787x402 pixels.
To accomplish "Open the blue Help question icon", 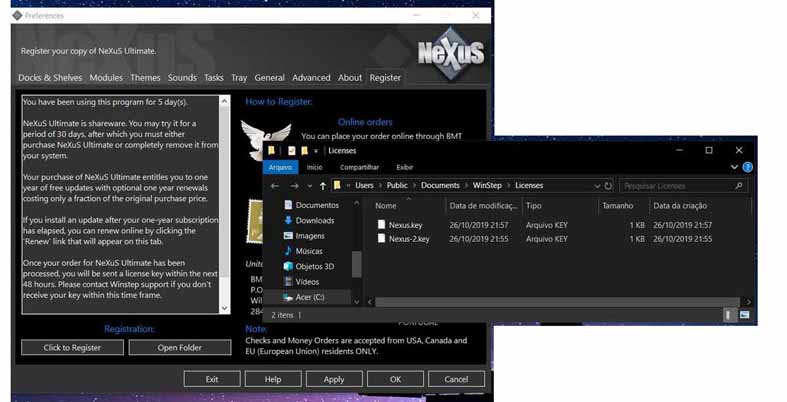I will pos(748,168).
